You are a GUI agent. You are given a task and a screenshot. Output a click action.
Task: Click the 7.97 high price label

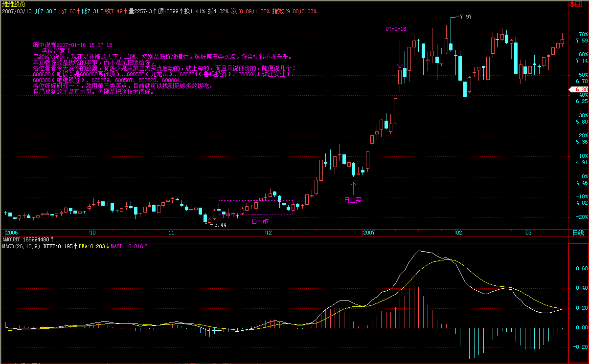[x=466, y=17]
